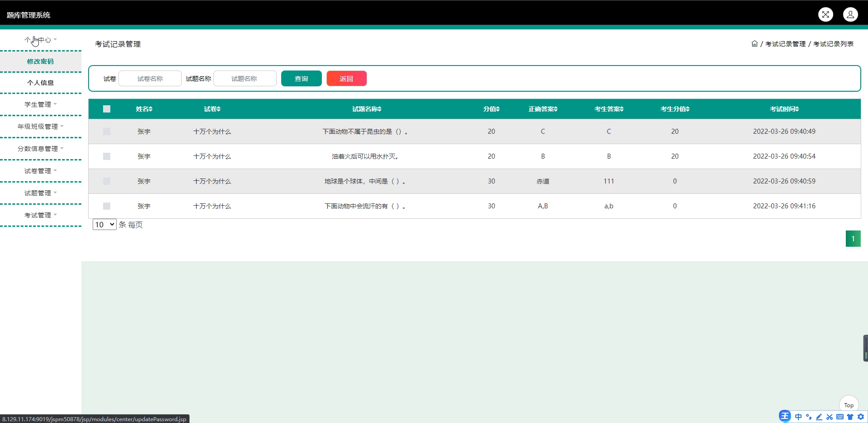Open the user profile icon in header
Screen dimensions: 868x423
point(850,14)
